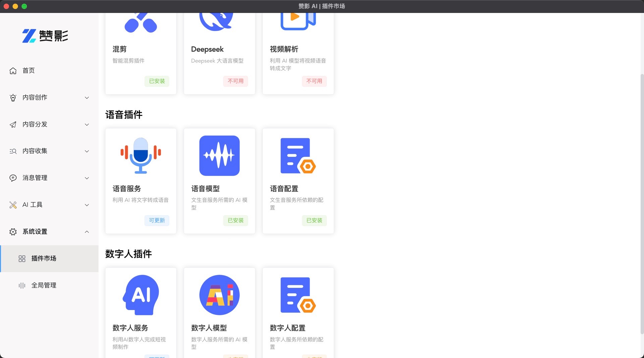Click the 视频解析 video plugin icon
The width and height of the screenshot is (644, 358).
tap(298, 22)
